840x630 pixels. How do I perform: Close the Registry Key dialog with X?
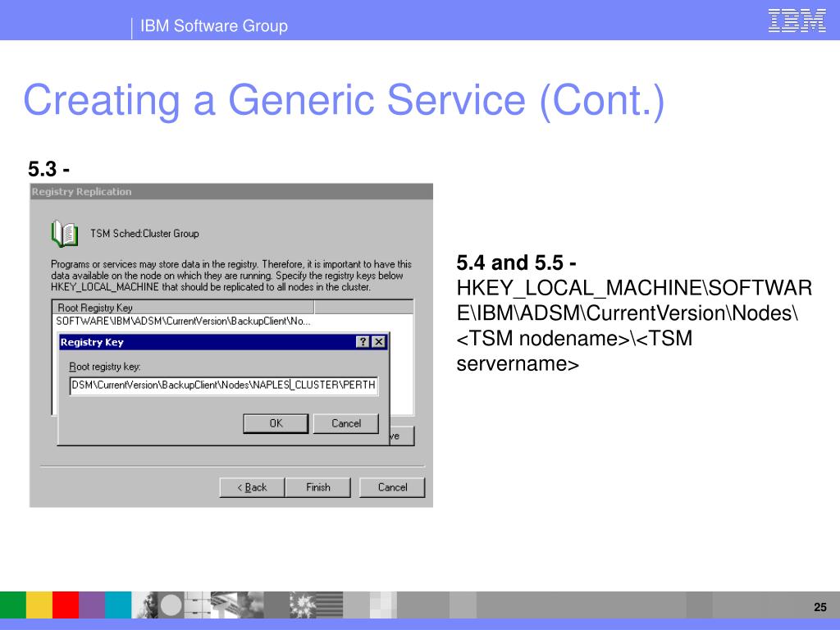[x=379, y=342]
